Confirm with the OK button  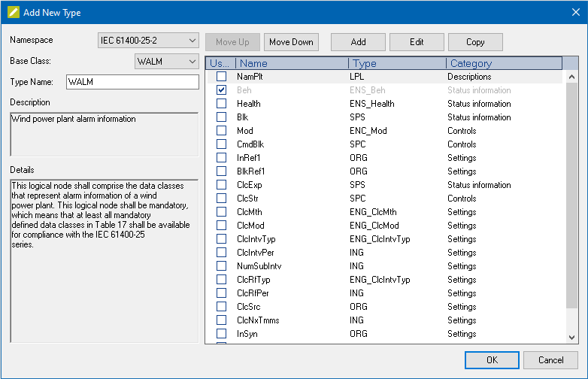492,360
